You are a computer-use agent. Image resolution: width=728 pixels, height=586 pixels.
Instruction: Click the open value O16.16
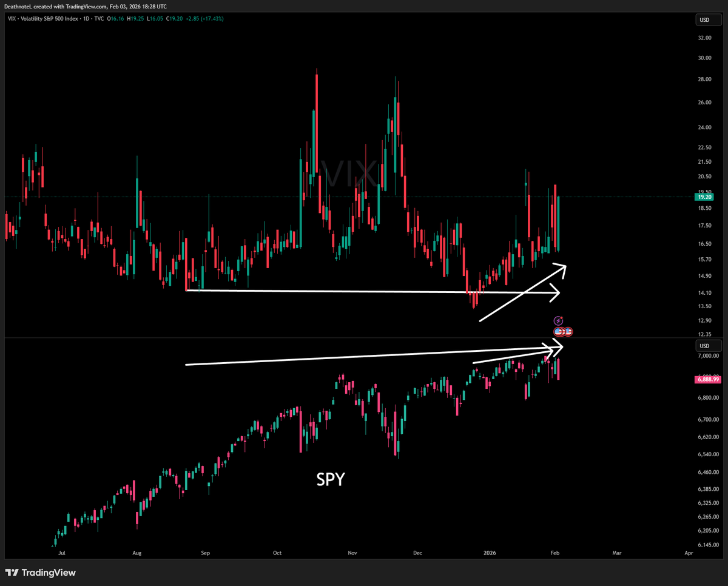[115, 19]
